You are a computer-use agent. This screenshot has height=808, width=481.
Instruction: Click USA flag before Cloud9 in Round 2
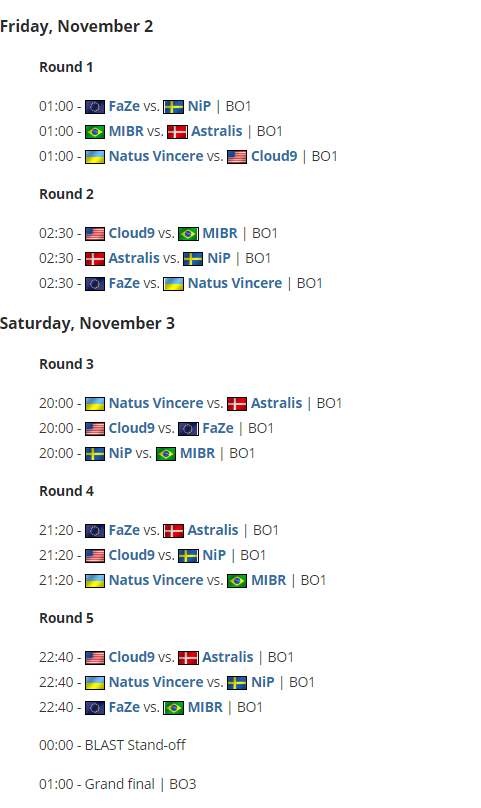point(95,234)
